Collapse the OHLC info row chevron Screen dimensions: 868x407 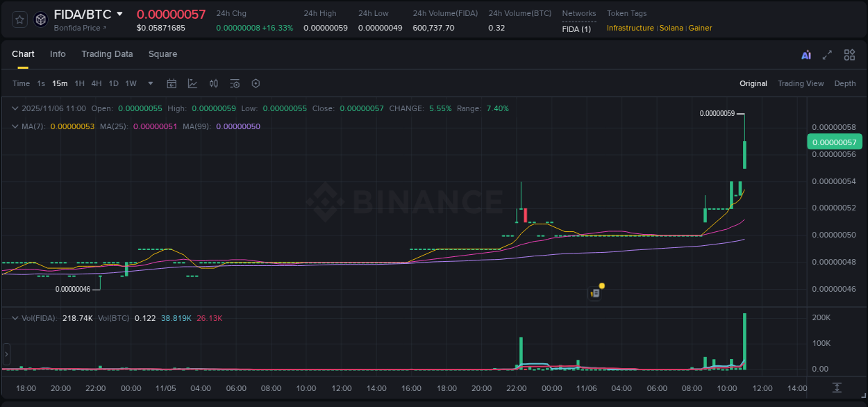(x=15, y=108)
